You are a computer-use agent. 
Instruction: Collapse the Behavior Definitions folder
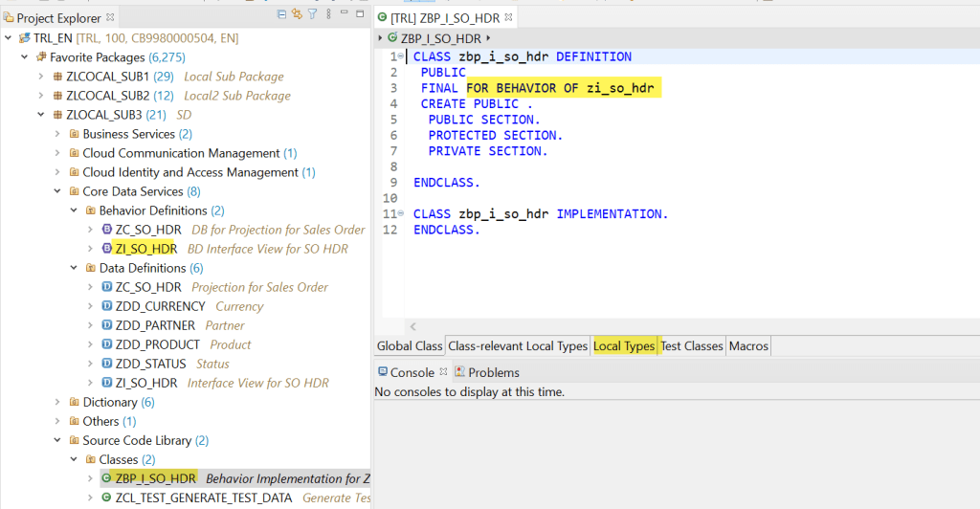(x=74, y=210)
